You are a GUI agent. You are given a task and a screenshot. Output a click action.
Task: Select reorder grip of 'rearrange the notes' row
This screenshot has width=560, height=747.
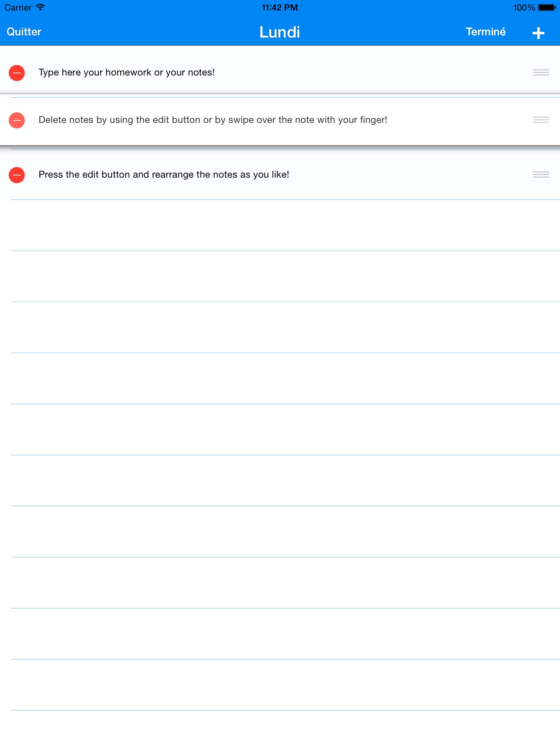[541, 175]
